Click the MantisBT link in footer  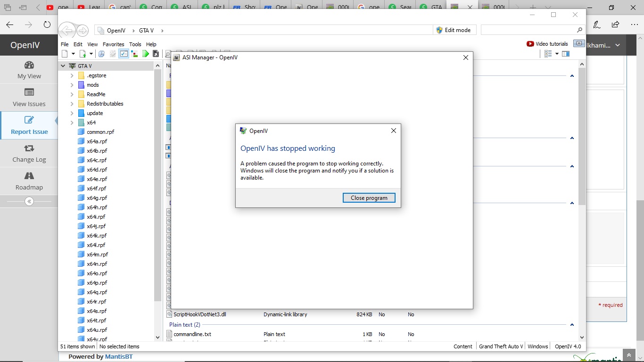pos(118,357)
